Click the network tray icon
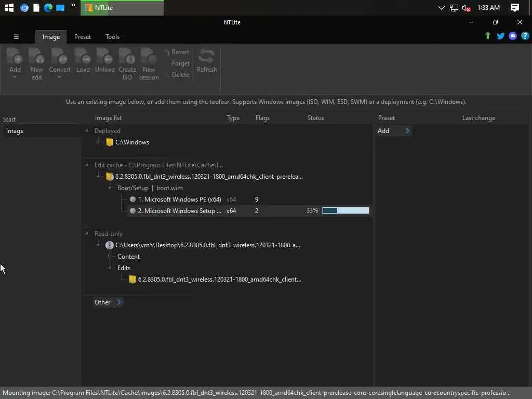532x399 pixels. tap(454, 8)
